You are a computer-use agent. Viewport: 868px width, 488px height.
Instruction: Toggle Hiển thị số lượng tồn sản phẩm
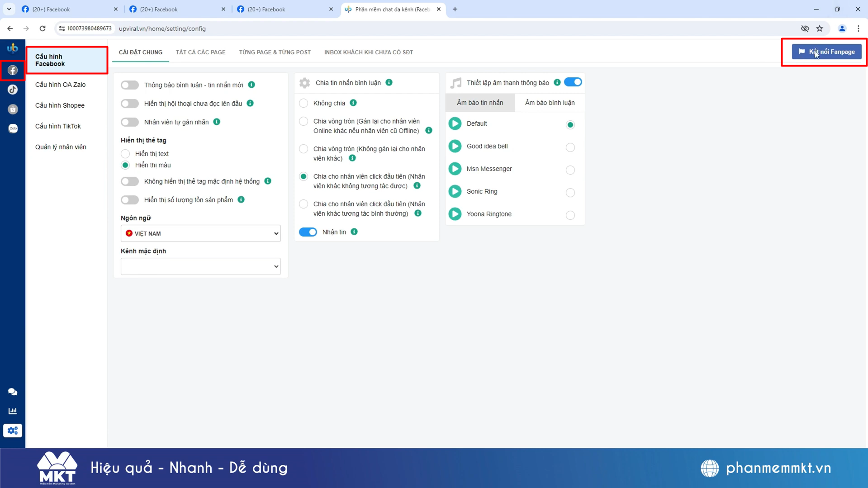click(130, 200)
